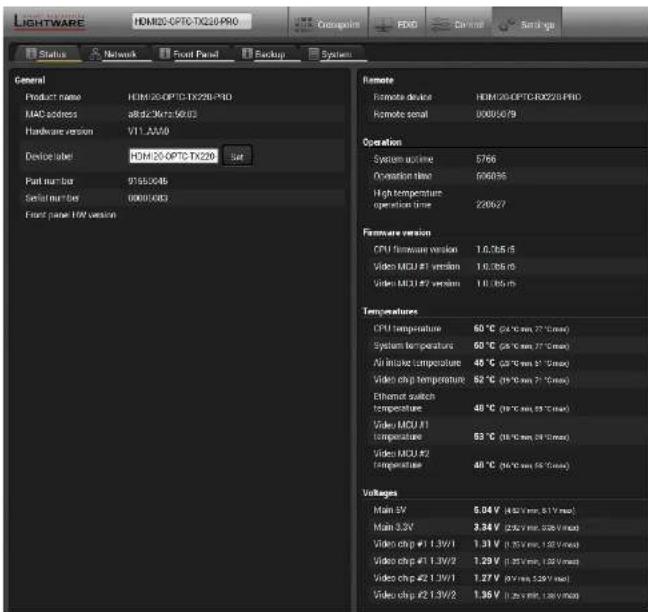The width and height of the screenshot is (648, 612).
Task: Select the Product name value HDMI20-OPTC-TX220-PRO
Action: [180, 97]
